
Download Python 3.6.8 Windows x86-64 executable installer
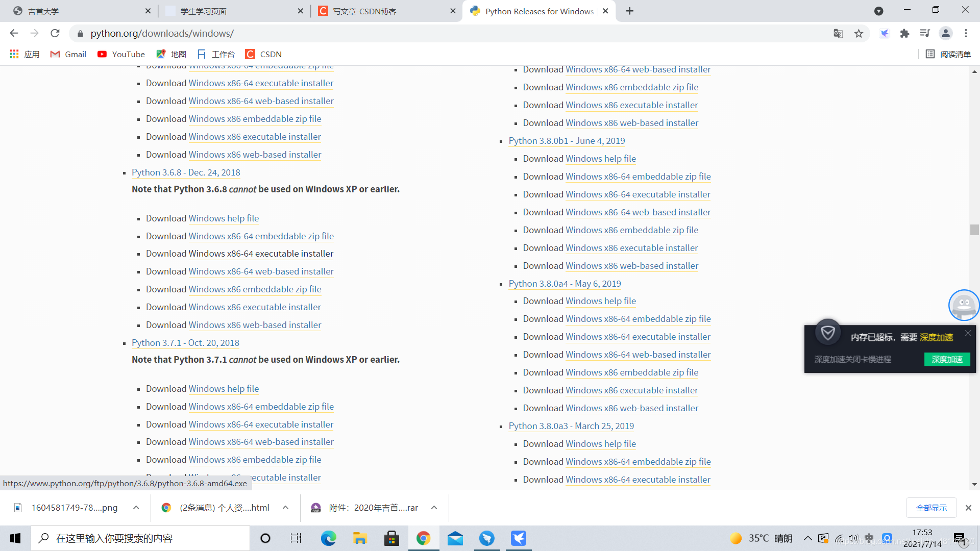(x=261, y=254)
